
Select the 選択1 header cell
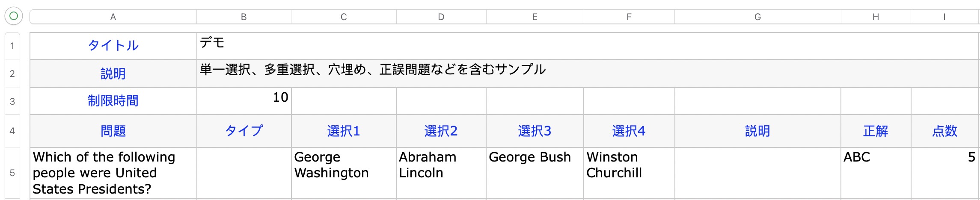pos(344,131)
